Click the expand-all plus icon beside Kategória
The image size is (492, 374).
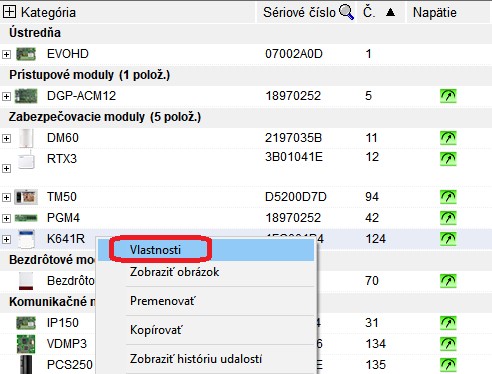point(9,12)
